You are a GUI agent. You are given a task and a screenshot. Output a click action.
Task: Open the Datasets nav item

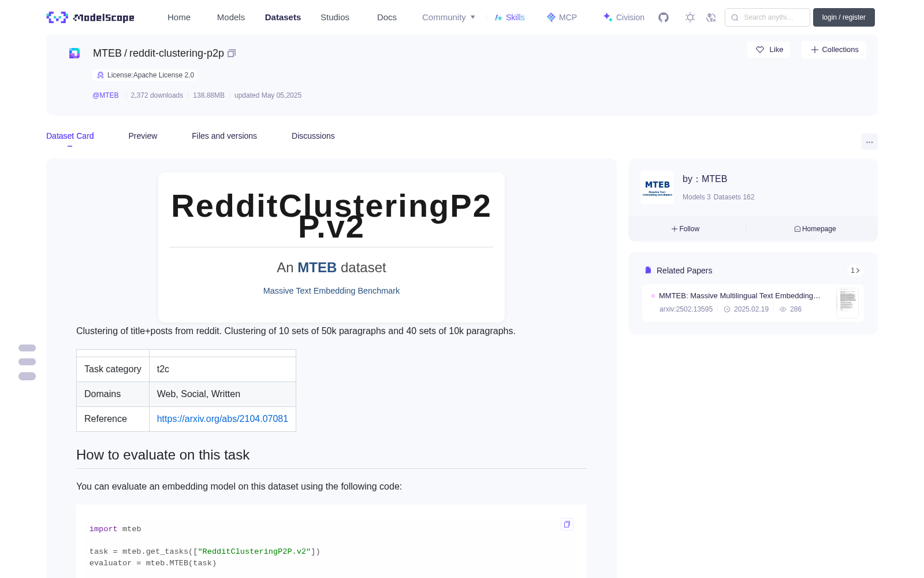coord(283,17)
